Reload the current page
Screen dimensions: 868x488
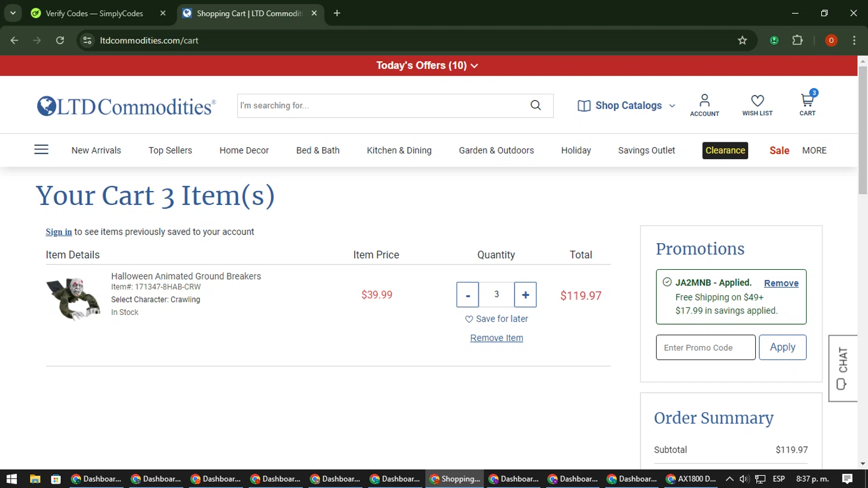(x=60, y=41)
